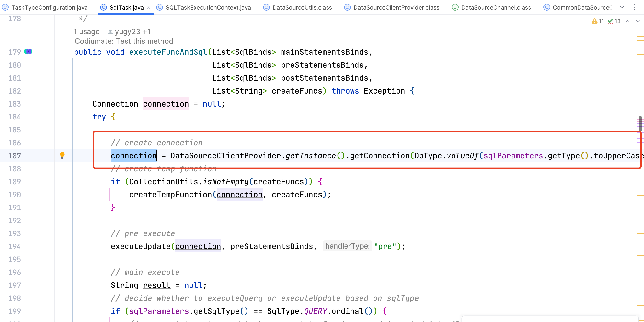
Task: Open the SQLTaskExecutionContext.java tab
Action: point(204,7)
